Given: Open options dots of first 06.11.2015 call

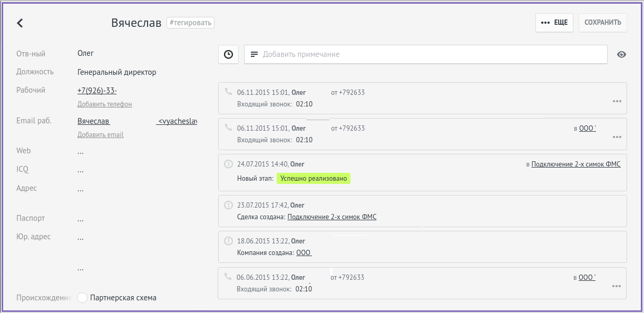Looking at the screenshot, I should (617, 101).
